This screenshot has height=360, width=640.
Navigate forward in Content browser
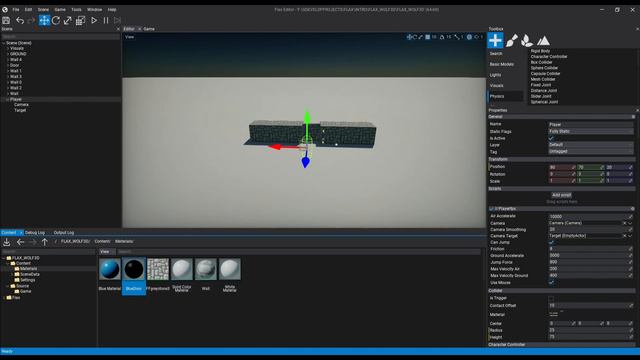[x=32, y=242]
